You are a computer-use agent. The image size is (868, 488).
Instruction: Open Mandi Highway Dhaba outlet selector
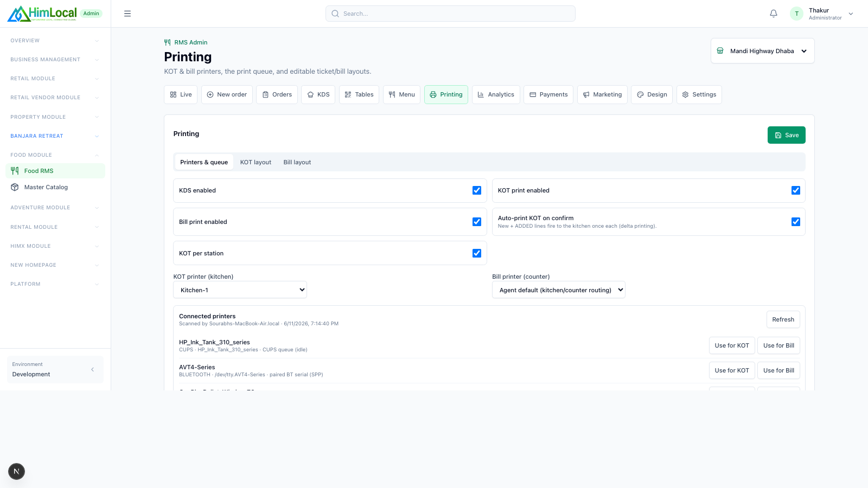tap(763, 51)
